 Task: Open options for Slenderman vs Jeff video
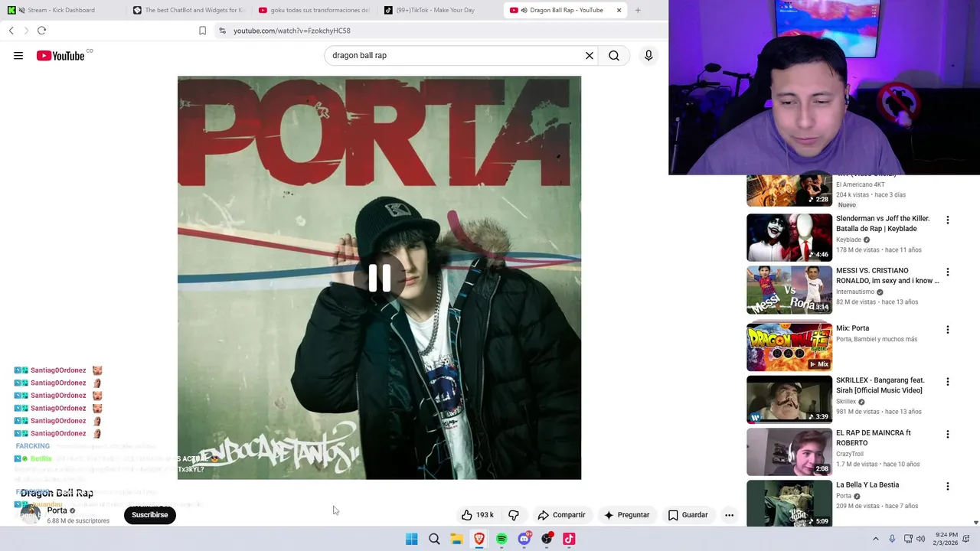(x=948, y=220)
